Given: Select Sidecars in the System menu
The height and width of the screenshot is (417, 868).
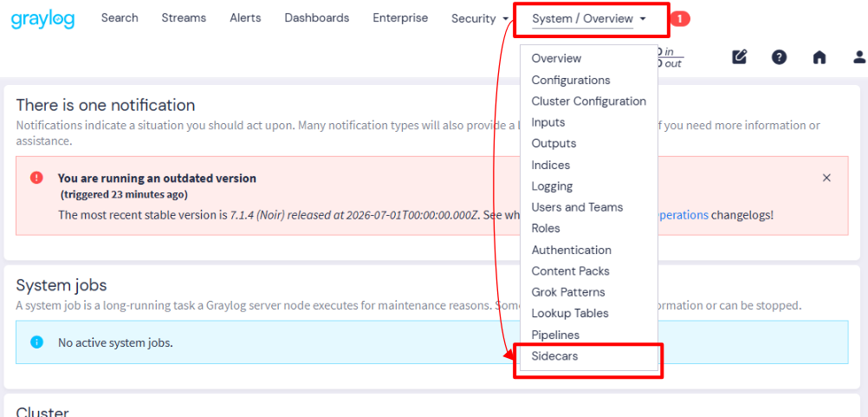Looking at the screenshot, I should point(554,356).
